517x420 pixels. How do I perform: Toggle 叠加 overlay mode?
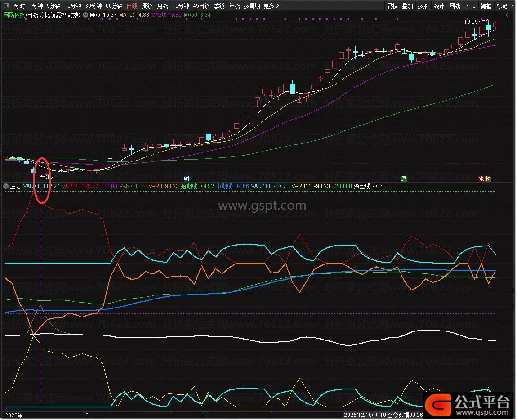(x=407, y=6)
